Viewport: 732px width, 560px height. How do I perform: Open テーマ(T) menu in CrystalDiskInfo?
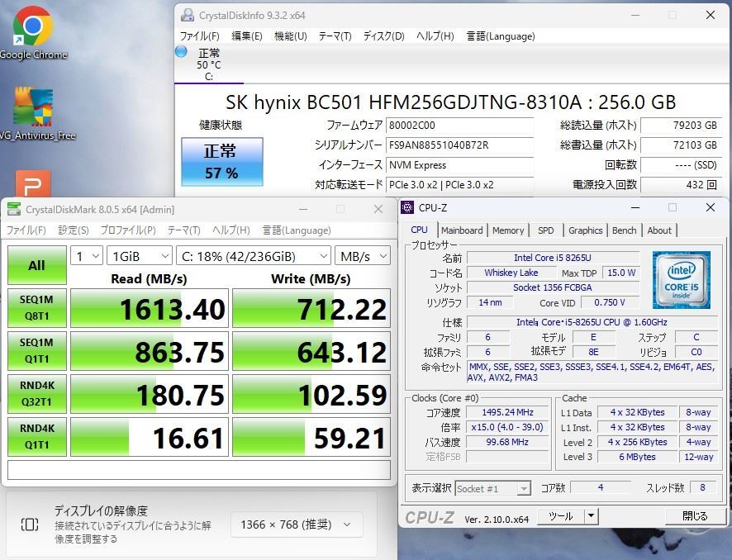[335, 36]
